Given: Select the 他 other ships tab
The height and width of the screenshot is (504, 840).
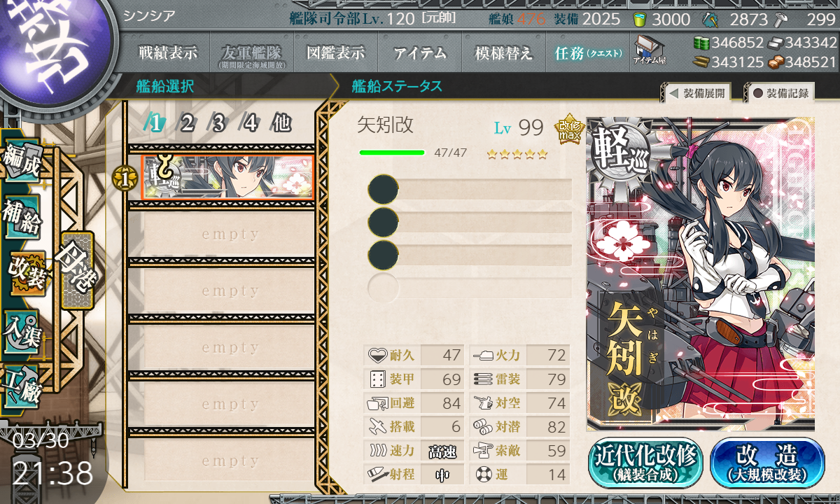Looking at the screenshot, I should click(x=281, y=124).
